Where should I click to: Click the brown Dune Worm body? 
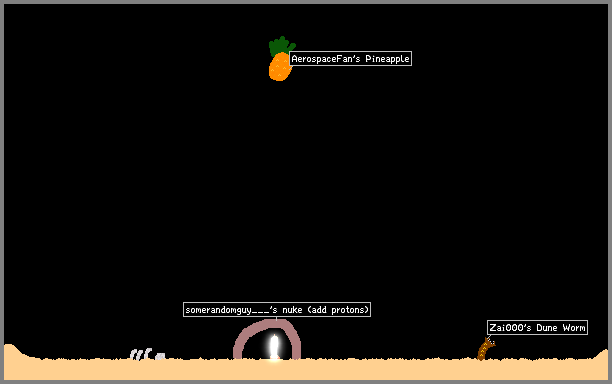pos(484,350)
